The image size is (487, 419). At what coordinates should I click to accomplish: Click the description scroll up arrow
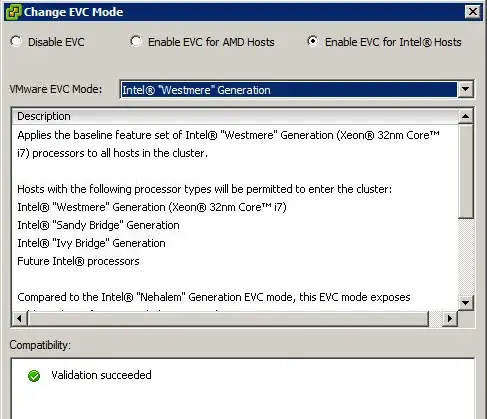point(465,116)
